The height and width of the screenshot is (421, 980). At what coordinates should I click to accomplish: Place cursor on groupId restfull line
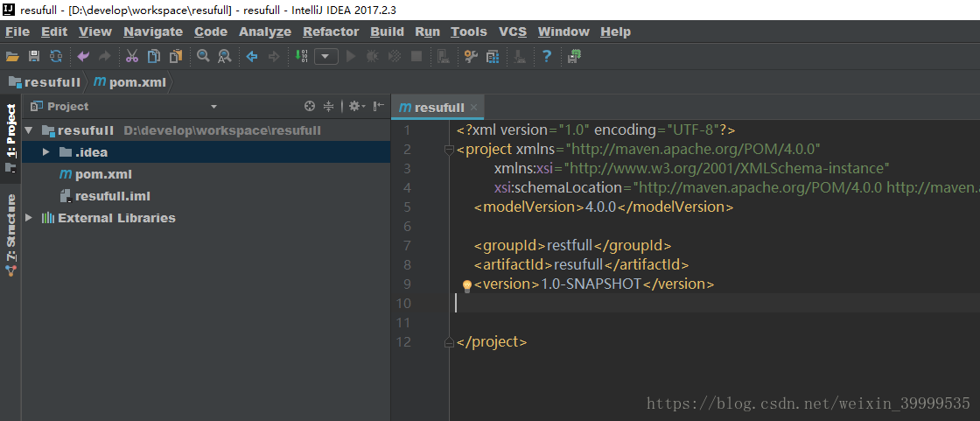572,245
